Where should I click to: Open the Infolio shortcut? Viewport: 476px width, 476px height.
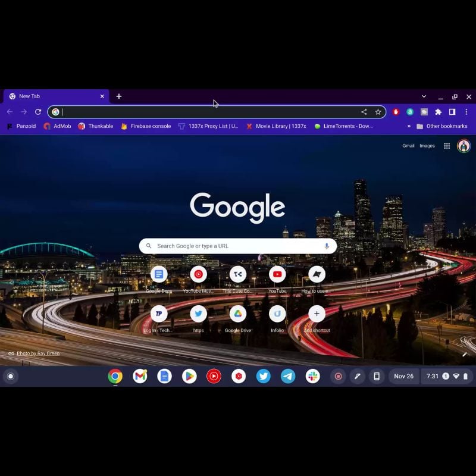pos(277,318)
